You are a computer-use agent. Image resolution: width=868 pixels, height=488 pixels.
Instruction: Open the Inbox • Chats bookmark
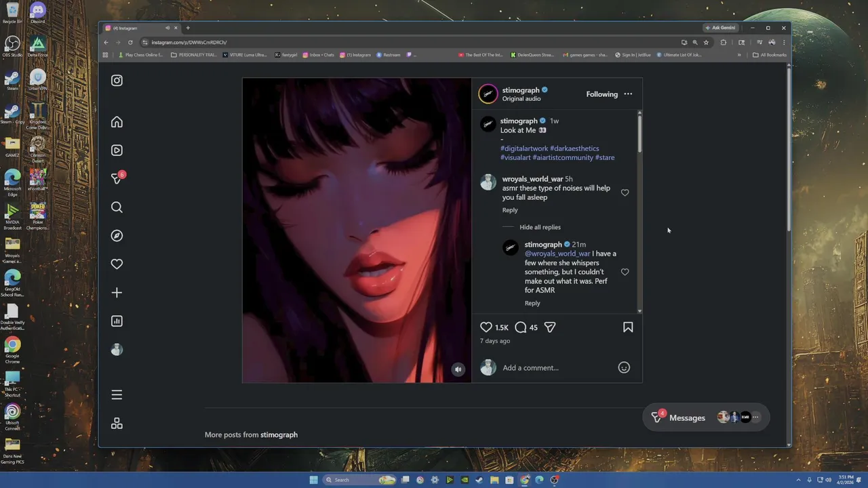(319, 55)
